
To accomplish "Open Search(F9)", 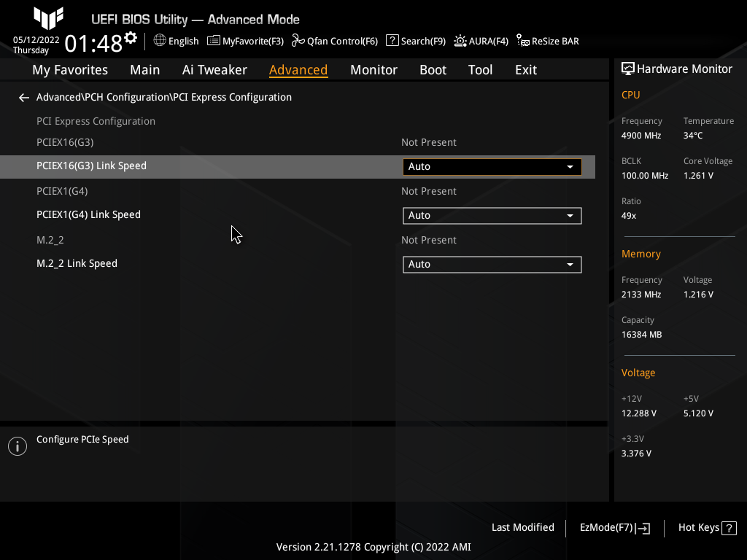I will [x=415, y=41].
